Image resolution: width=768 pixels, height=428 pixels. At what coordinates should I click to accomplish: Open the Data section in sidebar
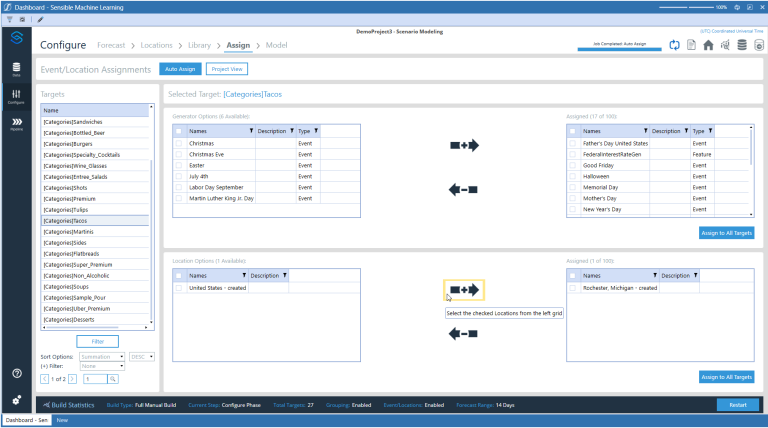pos(16,69)
